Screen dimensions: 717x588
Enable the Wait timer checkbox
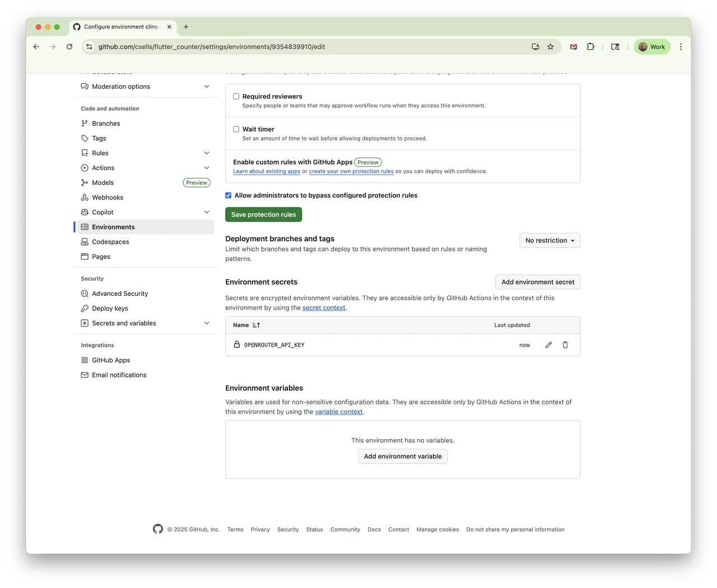236,129
